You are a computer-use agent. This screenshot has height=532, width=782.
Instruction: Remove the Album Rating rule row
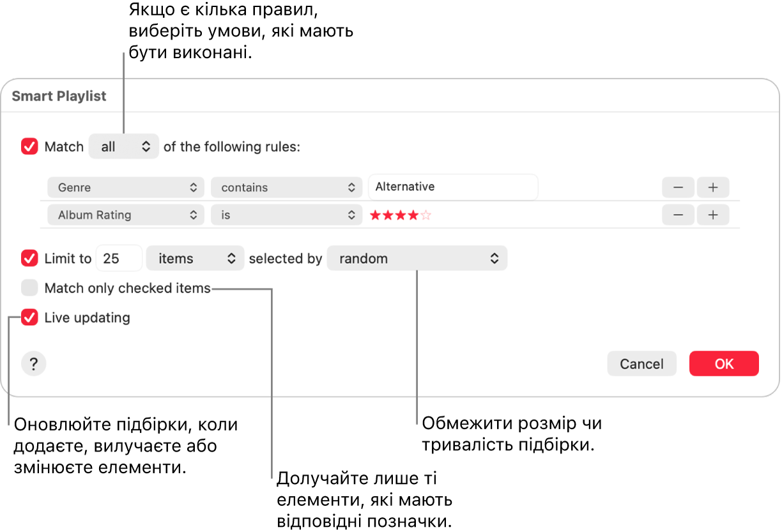click(678, 215)
